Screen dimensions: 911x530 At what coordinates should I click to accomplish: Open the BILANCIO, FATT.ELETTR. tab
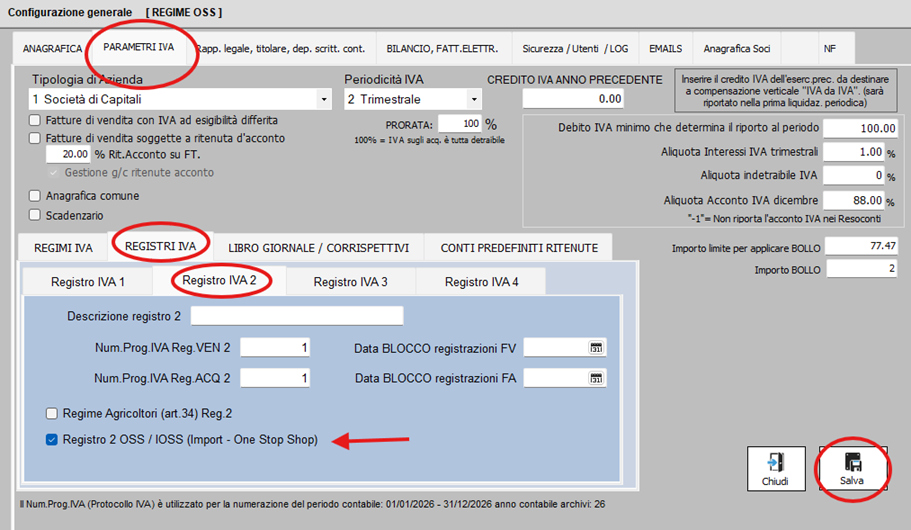pos(442,48)
